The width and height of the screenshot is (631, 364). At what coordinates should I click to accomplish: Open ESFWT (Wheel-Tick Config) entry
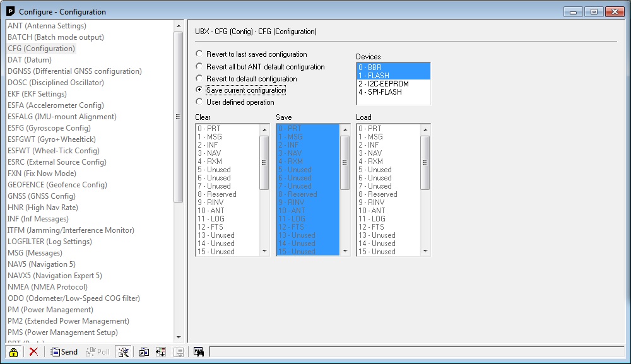coord(54,151)
